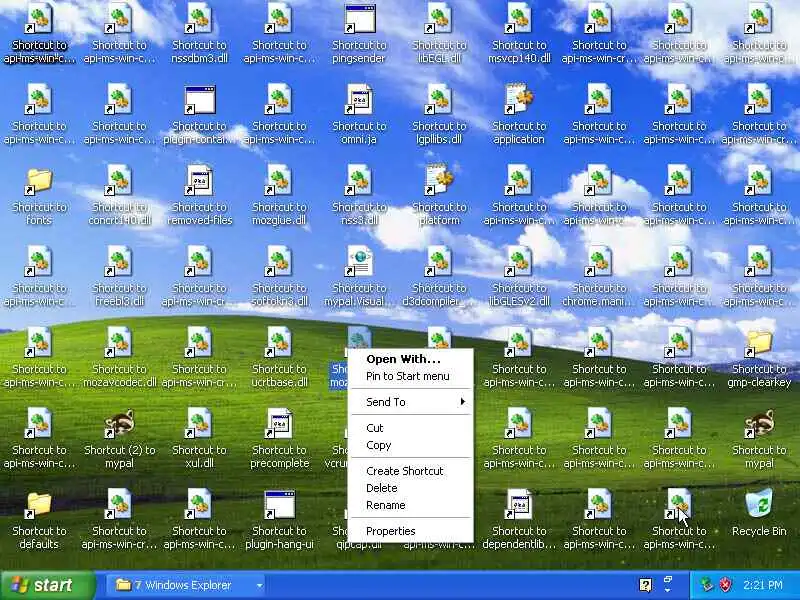
Task: Choose Pin to Start menu
Action: 408,377
